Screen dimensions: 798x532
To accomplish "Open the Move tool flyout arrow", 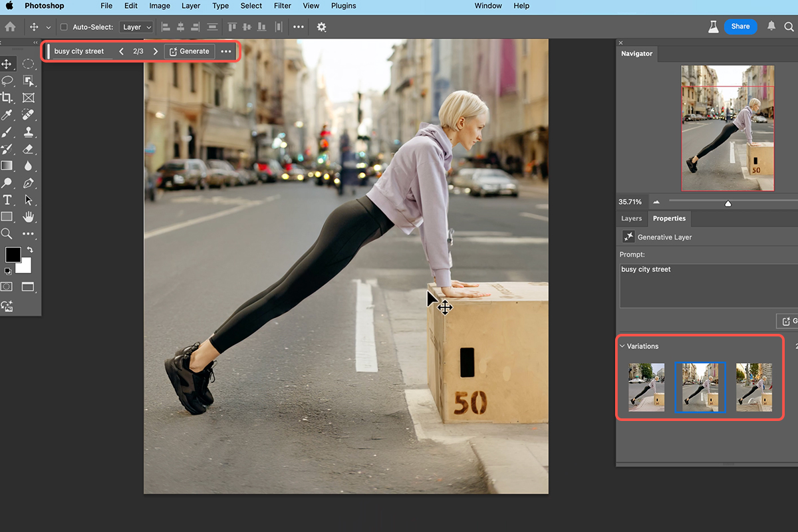I will (x=48, y=27).
